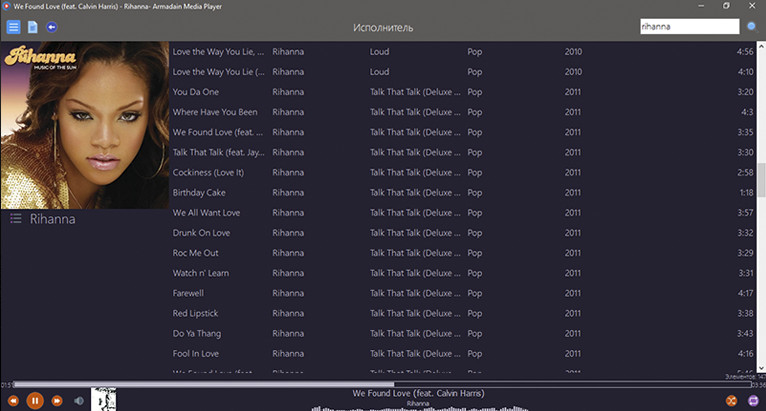Select the song Birthday Cake
The width and height of the screenshot is (766, 411).
(199, 193)
